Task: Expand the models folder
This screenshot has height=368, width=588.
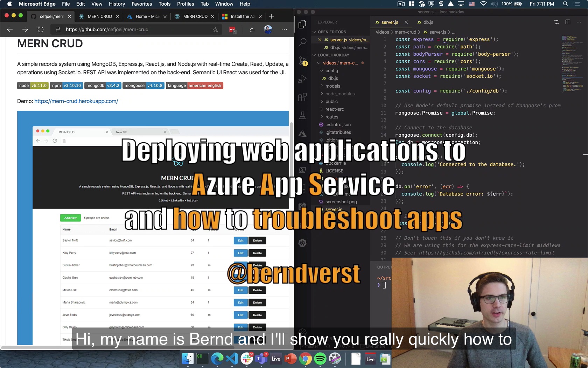Action: click(x=332, y=86)
